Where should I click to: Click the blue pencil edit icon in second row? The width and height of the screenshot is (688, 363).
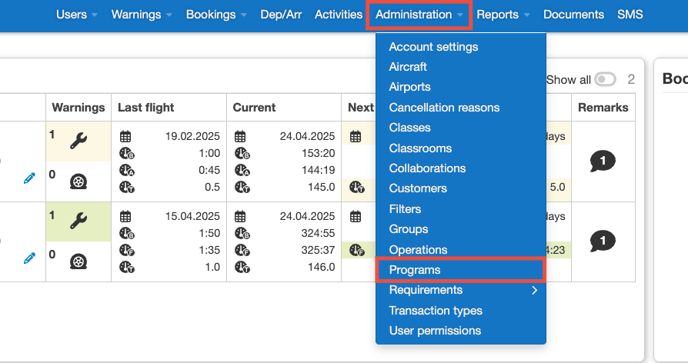coord(29,258)
